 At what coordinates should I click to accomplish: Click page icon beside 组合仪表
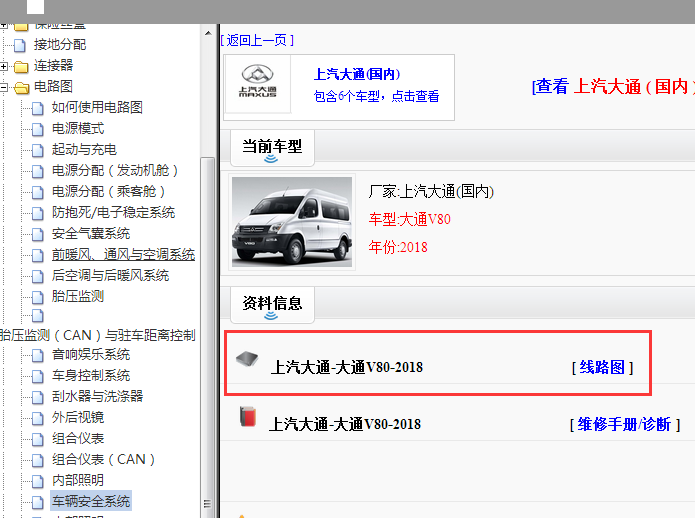pyautogui.click(x=38, y=439)
